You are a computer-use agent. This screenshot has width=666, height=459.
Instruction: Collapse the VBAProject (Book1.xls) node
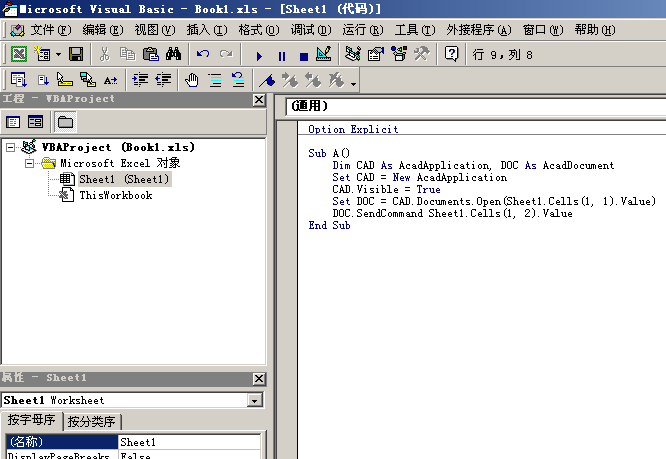(x=10, y=147)
